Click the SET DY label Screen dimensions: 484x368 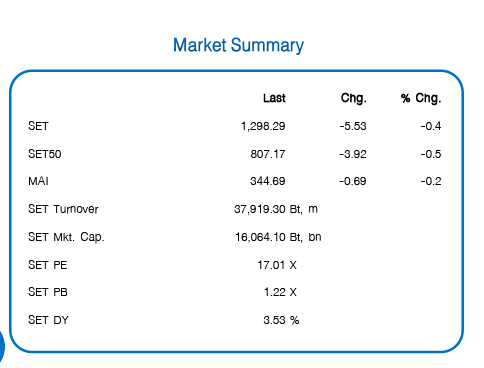pyautogui.click(x=48, y=320)
